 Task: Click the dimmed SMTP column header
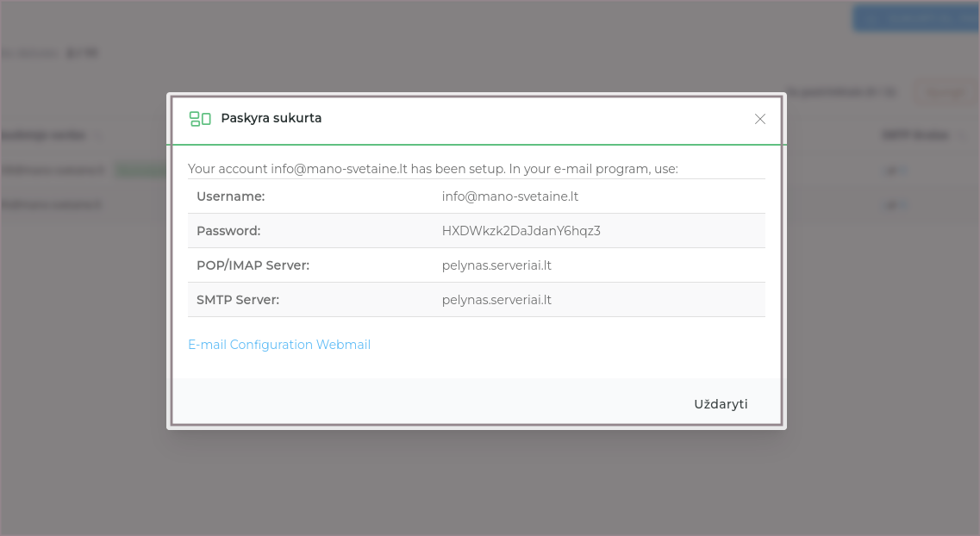click(x=914, y=135)
